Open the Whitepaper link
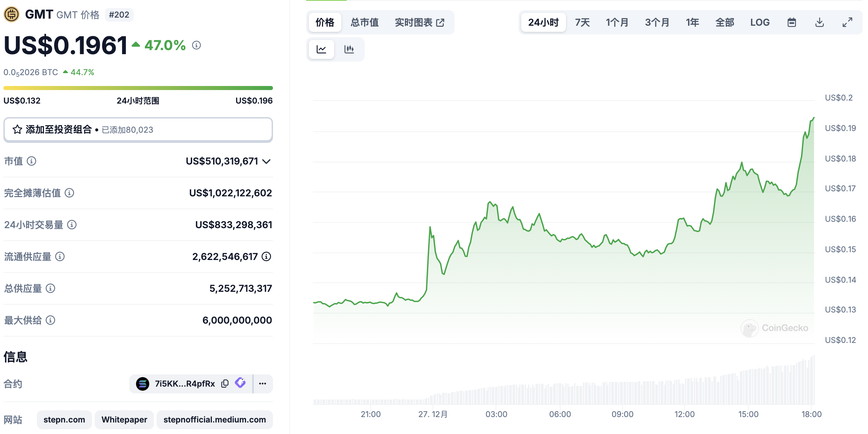 (124, 419)
